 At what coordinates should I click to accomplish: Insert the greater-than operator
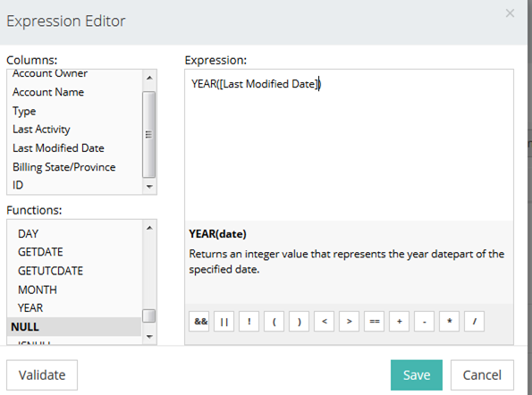349,322
